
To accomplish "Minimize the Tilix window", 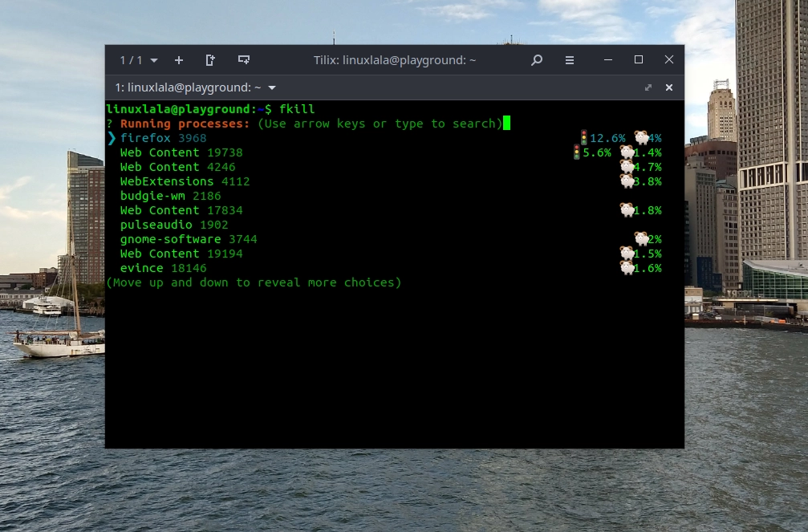I will [x=608, y=60].
